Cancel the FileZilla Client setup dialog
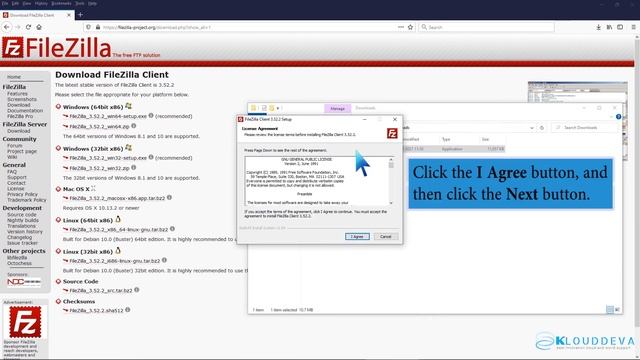The image size is (640, 360). [x=385, y=236]
